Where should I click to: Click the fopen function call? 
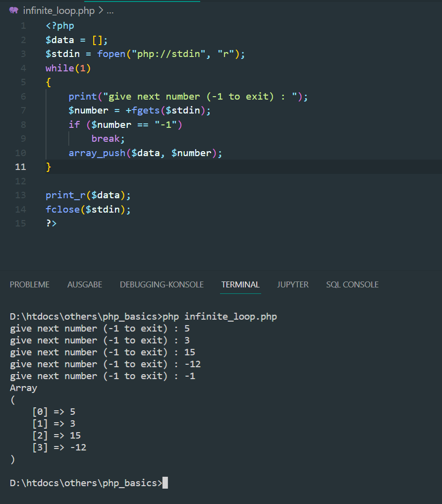(x=111, y=54)
